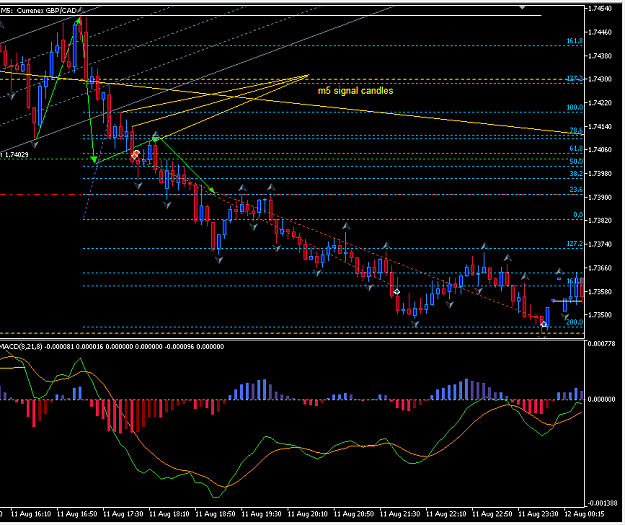Select the "11 Aug 22:50" time label
The height and width of the screenshot is (525, 625).
tap(492, 514)
